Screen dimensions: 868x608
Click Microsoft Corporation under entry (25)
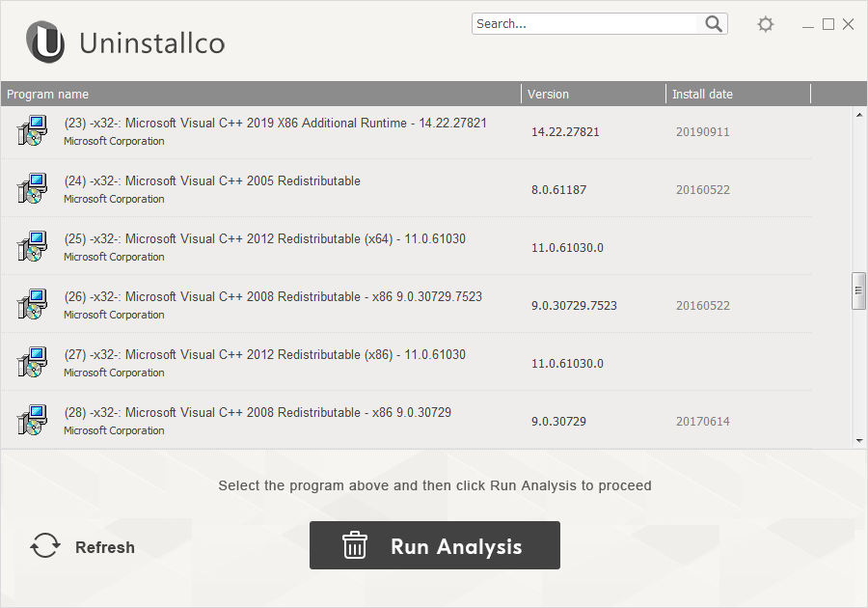[114, 257]
